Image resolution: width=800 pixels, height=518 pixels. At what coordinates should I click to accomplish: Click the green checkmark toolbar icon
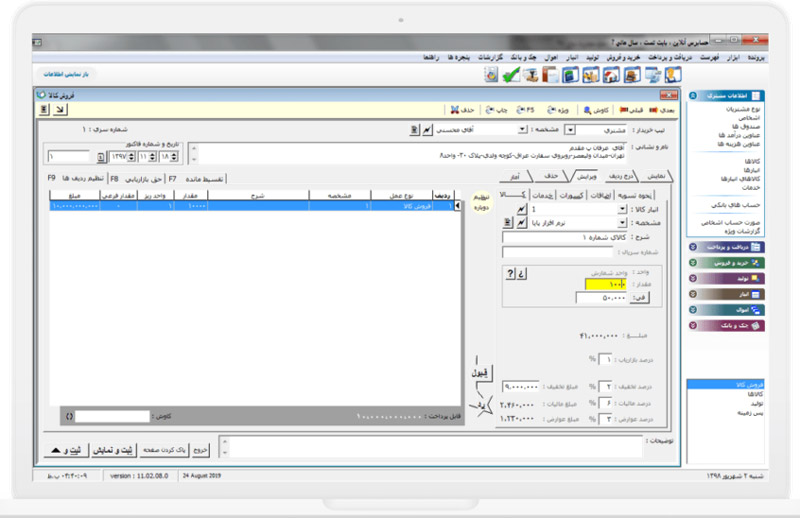coord(511,75)
